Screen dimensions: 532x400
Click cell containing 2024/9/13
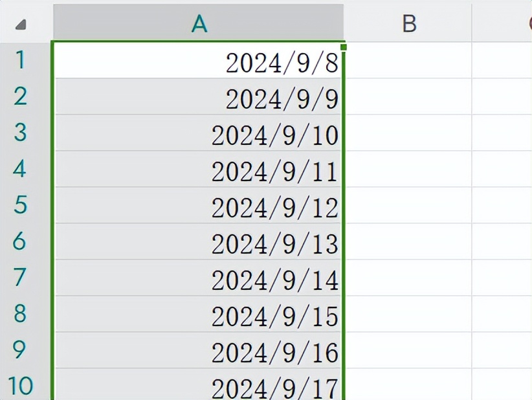[x=199, y=241]
